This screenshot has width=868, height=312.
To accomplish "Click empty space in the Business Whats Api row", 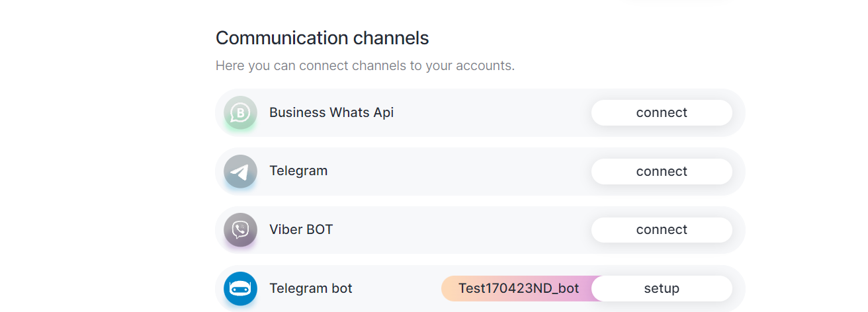I will [x=490, y=113].
